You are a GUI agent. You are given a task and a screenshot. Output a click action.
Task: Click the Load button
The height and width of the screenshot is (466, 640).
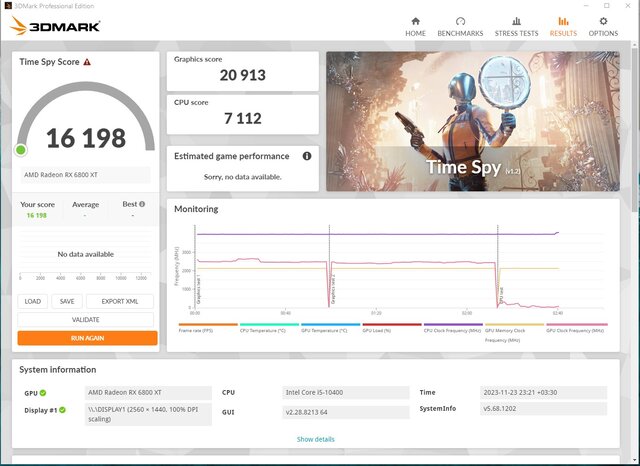(32, 301)
